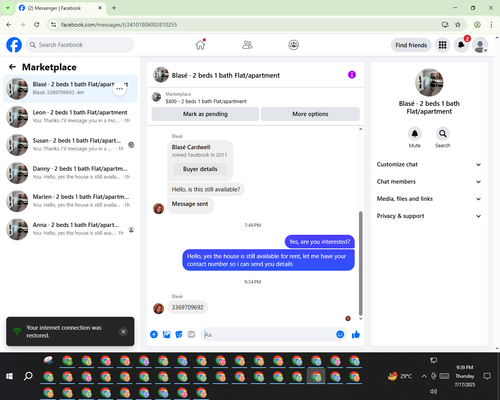Open the Facebook logo home link
Screen dimensions: 500x400
click(14, 45)
